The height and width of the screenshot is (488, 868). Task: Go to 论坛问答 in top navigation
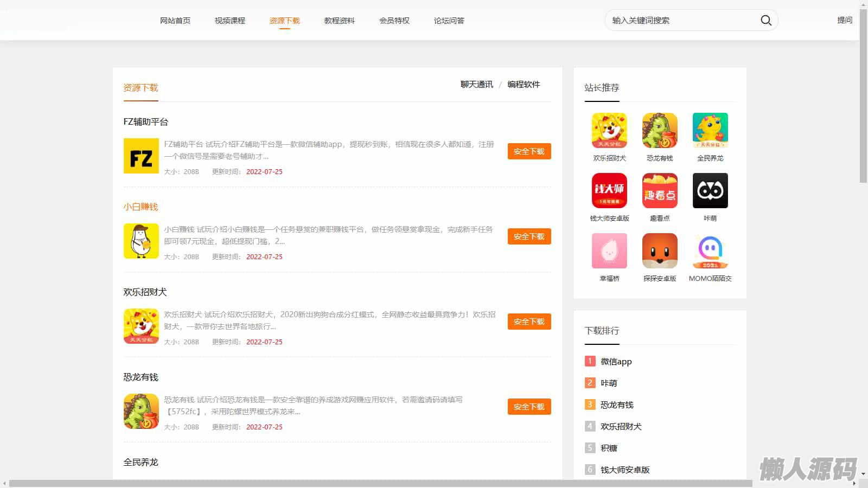click(449, 21)
